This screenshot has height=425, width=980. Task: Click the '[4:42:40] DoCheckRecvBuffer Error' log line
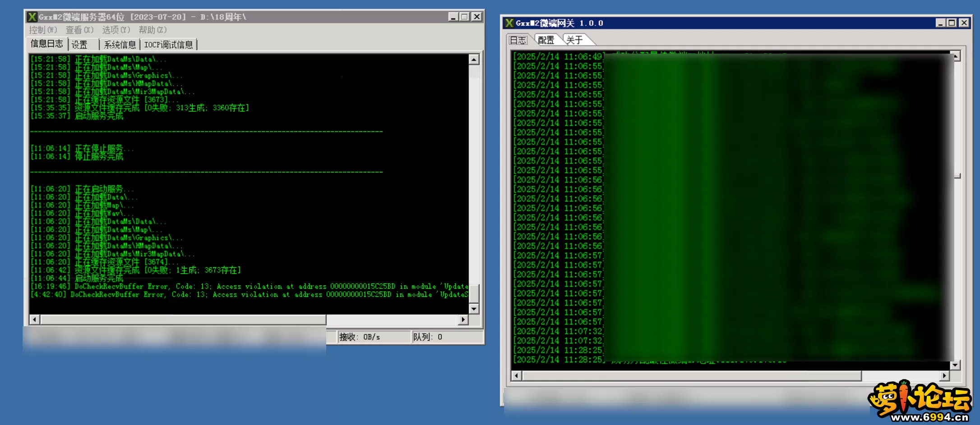[249, 294]
